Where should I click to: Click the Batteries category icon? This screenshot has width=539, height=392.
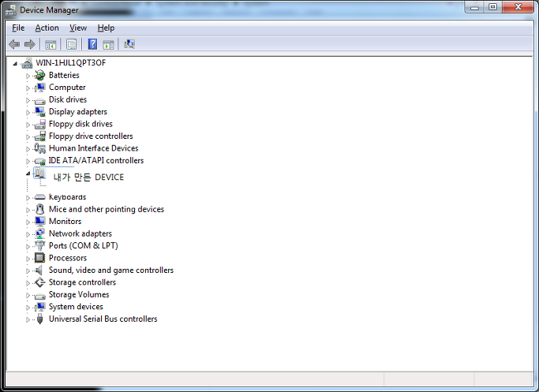pos(40,75)
